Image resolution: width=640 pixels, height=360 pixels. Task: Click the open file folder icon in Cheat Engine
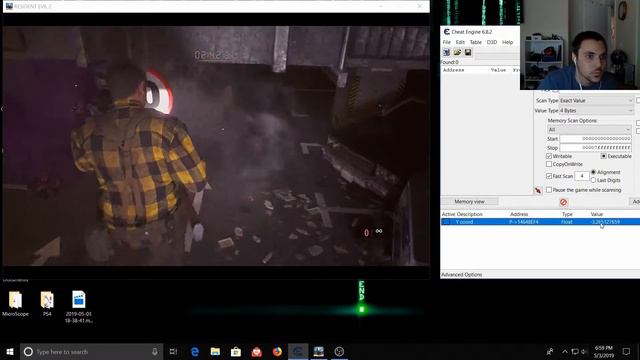click(x=457, y=52)
